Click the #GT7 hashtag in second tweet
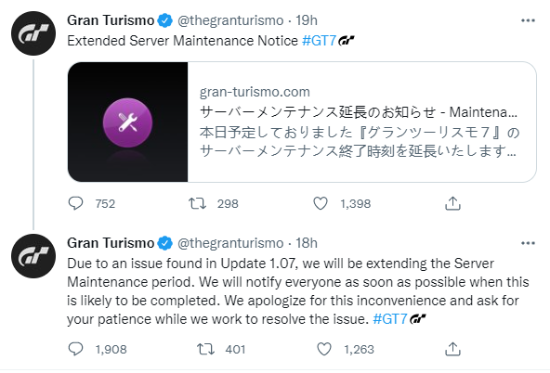The width and height of the screenshot is (550, 373). point(390,319)
